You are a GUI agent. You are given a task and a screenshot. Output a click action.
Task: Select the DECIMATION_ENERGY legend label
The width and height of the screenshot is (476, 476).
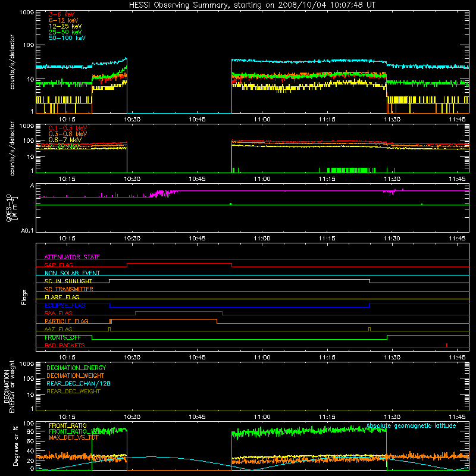(76, 368)
